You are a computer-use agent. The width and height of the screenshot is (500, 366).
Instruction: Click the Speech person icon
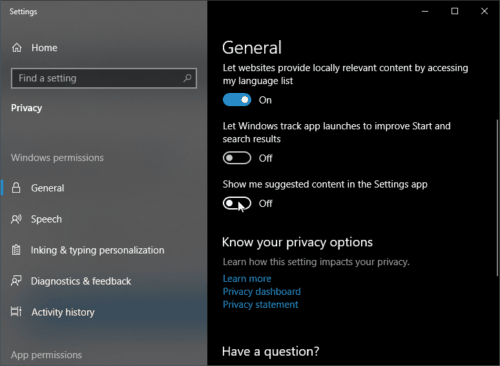(16, 219)
